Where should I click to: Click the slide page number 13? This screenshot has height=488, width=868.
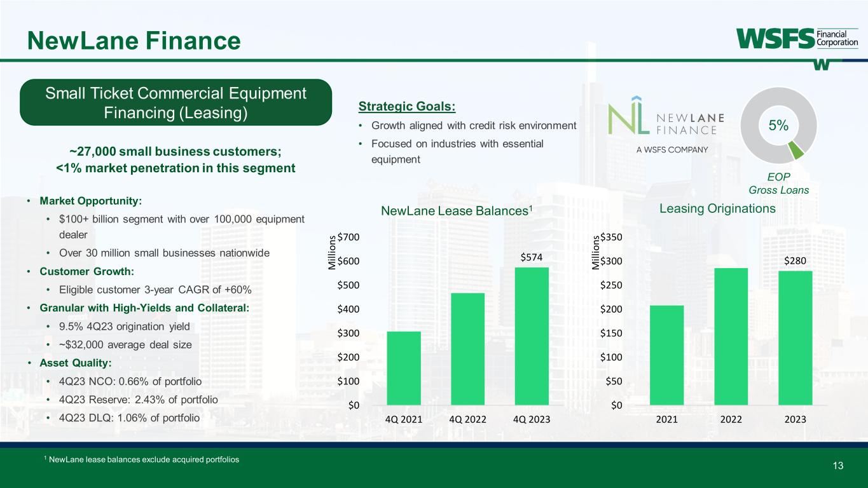click(x=837, y=466)
